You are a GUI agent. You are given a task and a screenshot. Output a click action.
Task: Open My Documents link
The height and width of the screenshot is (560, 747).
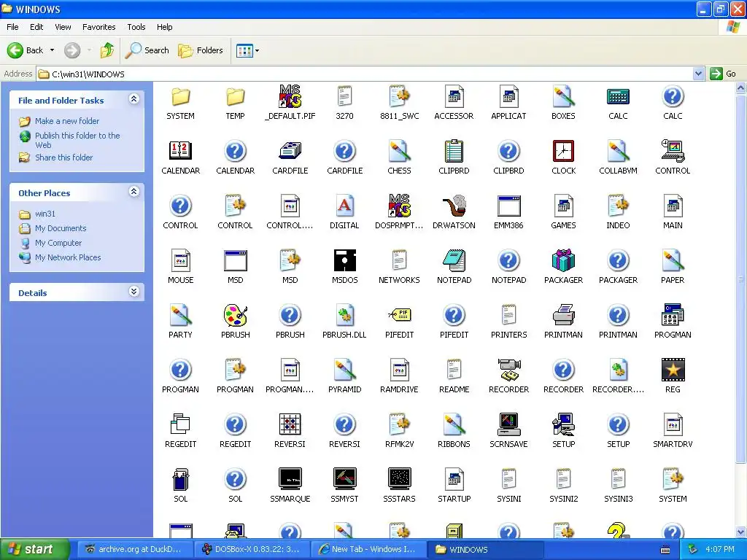pyautogui.click(x=61, y=228)
